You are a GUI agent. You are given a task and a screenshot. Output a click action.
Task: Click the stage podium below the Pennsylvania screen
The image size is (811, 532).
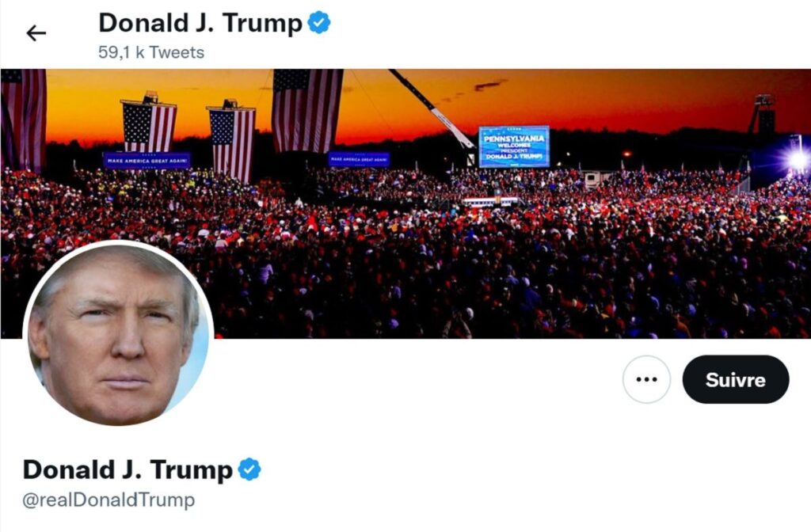(x=489, y=202)
